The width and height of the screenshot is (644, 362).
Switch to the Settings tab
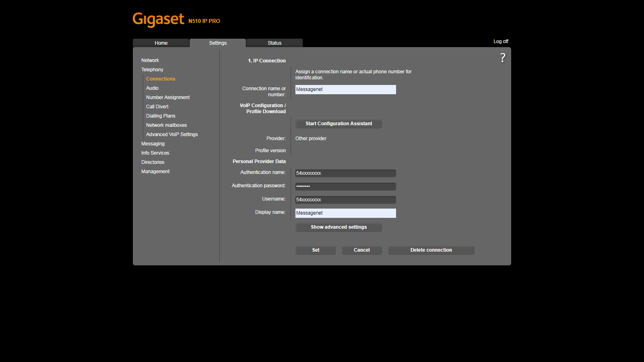[x=218, y=43]
